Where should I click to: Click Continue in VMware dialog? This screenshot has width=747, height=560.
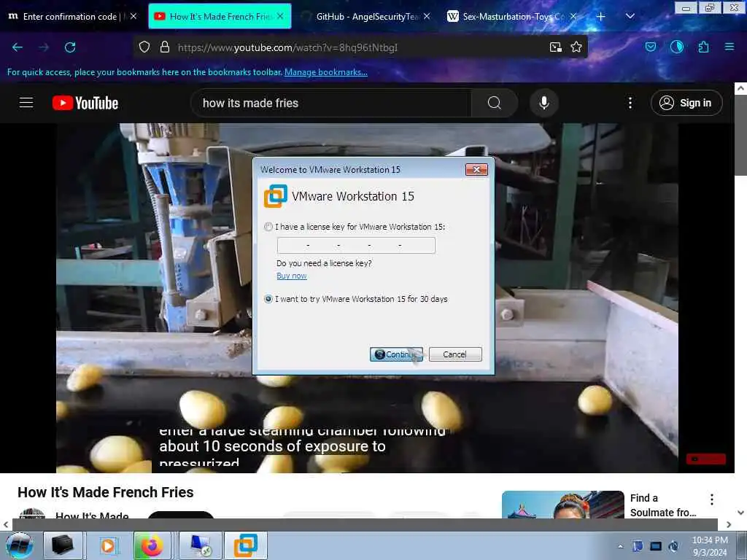click(396, 354)
